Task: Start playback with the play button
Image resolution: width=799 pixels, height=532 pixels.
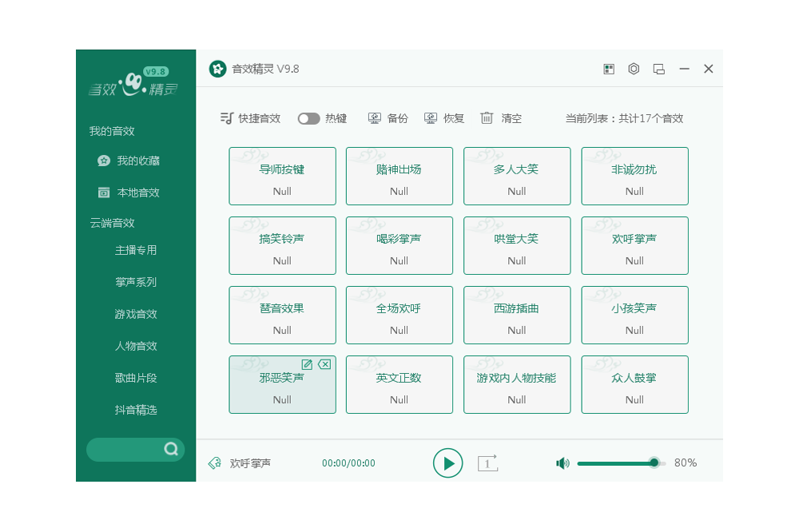Action: point(448,463)
